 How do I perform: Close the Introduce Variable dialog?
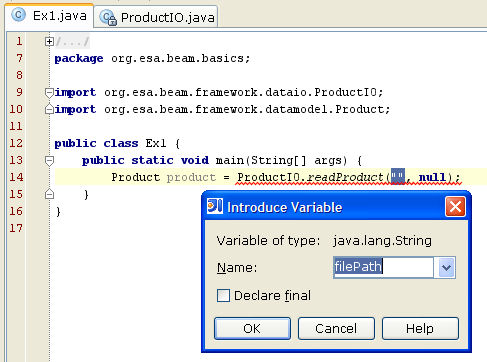click(x=455, y=207)
